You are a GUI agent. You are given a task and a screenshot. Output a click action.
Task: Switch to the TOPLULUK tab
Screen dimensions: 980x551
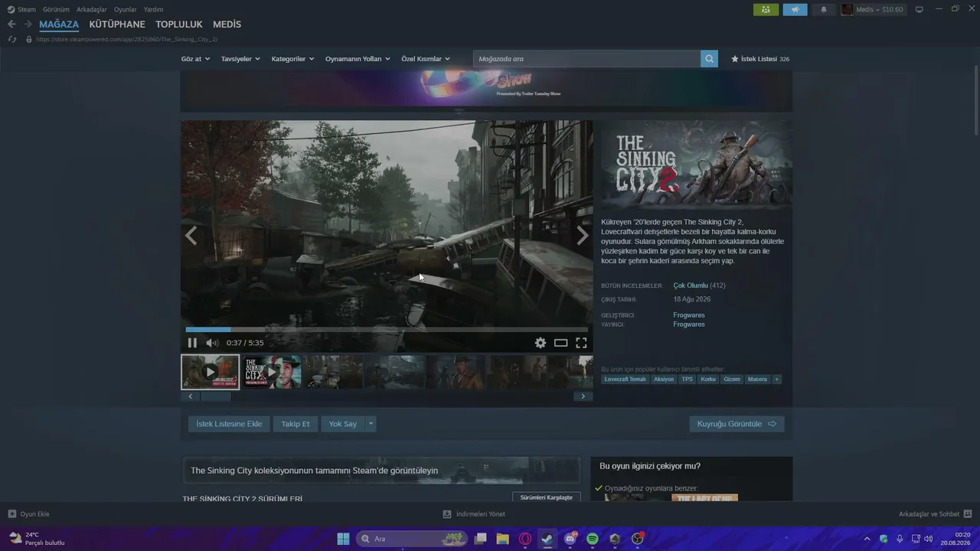179,24
